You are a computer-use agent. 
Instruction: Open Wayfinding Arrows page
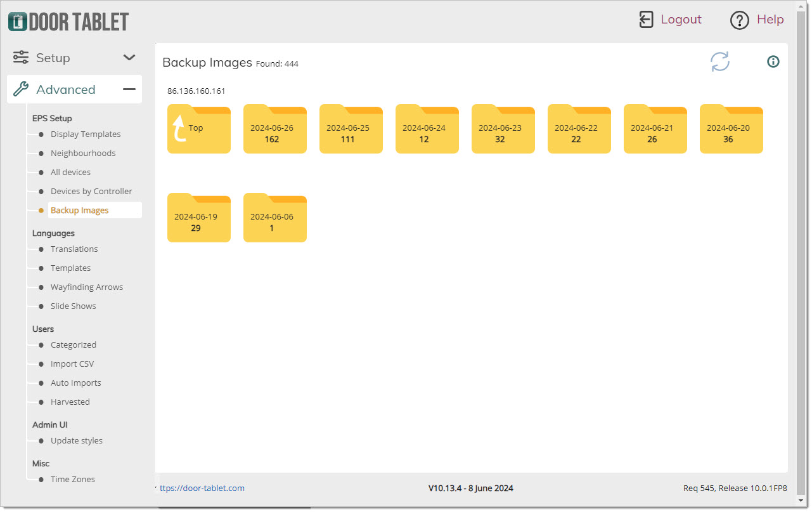pos(87,287)
